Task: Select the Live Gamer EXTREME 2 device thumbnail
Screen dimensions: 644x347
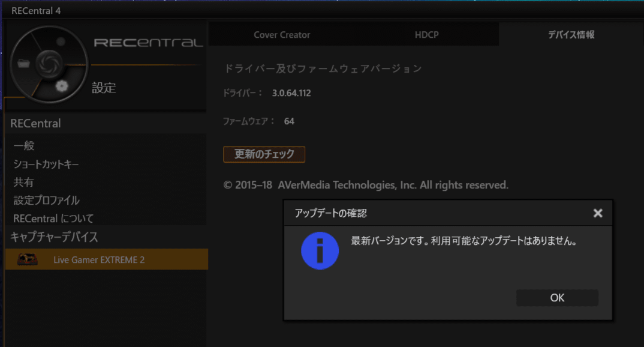Action: 27,259
